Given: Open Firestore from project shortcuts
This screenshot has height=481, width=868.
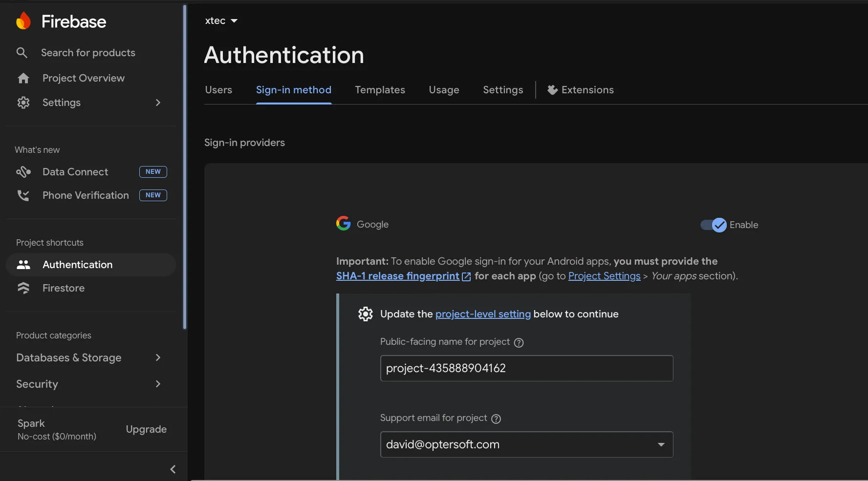Looking at the screenshot, I should pyautogui.click(x=63, y=288).
